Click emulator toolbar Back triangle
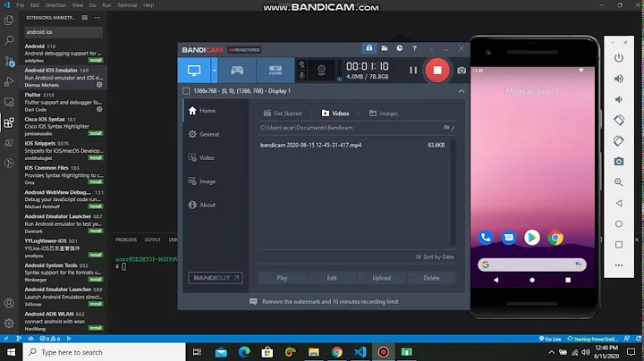 (x=619, y=203)
